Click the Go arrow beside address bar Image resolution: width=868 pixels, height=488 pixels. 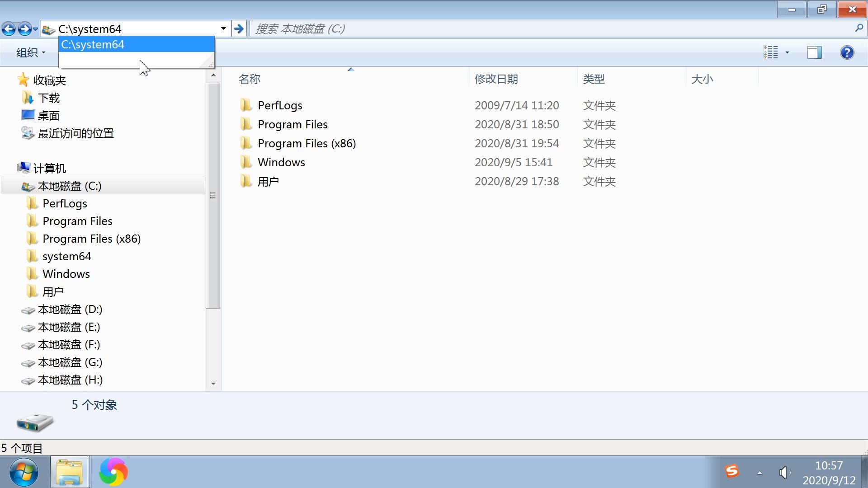239,29
